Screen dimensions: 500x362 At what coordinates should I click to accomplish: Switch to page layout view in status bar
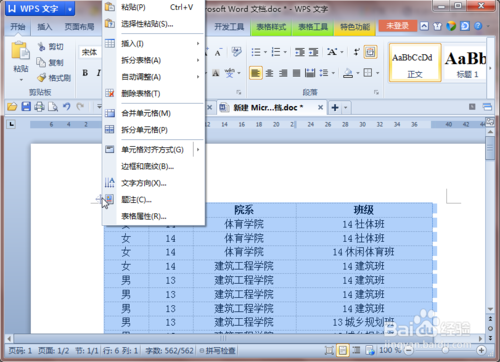coord(342,350)
